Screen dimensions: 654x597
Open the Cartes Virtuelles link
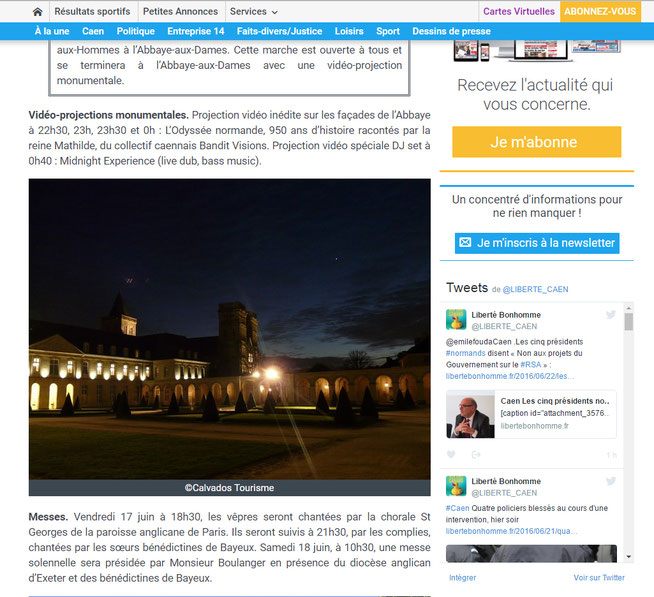click(x=518, y=12)
